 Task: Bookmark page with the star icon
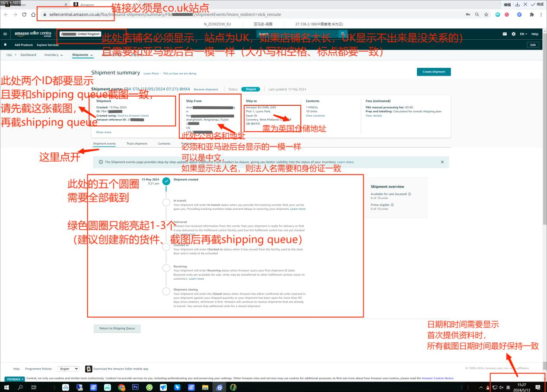point(486,14)
